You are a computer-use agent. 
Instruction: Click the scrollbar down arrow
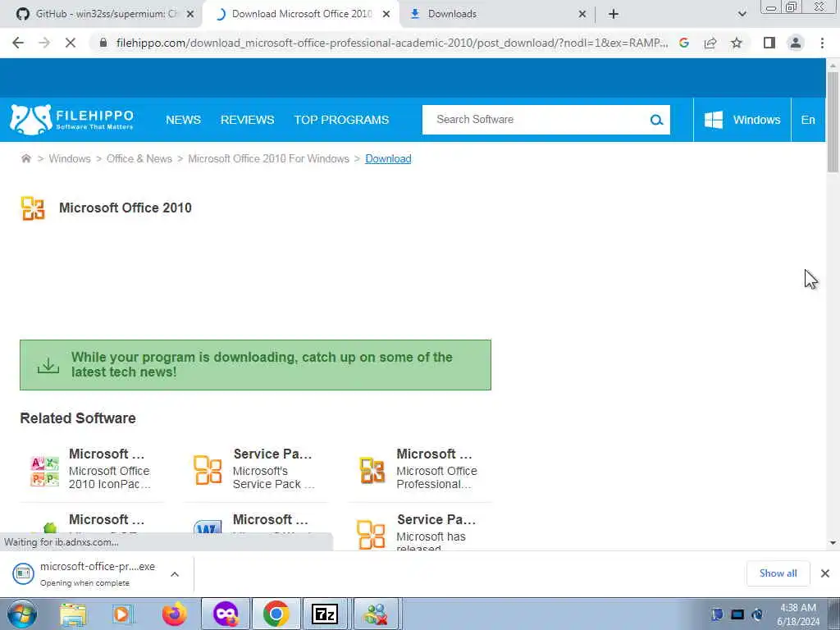click(833, 543)
